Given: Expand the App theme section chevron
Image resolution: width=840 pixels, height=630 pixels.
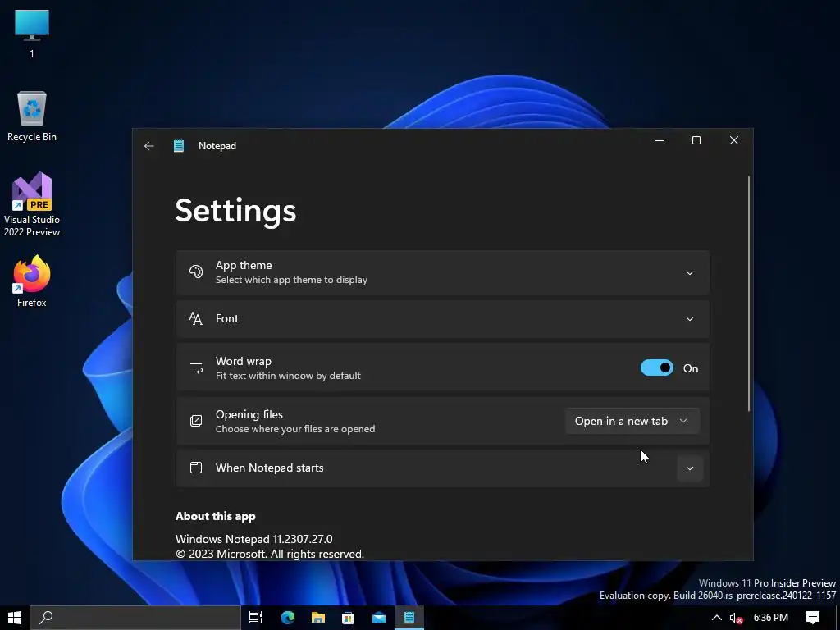Looking at the screenshot, I should [x=689, y=273].
